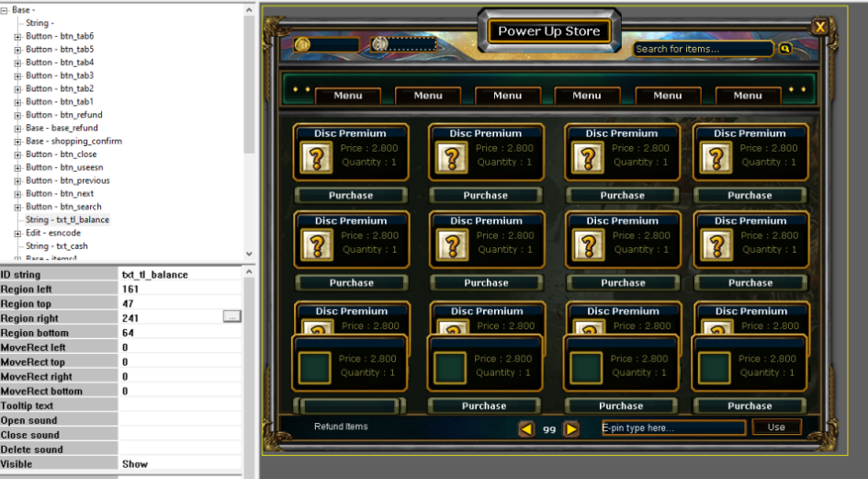Expand the Button - btn_tab6 tree node
This screenshot has width=868, height=479.
(17, 37)
